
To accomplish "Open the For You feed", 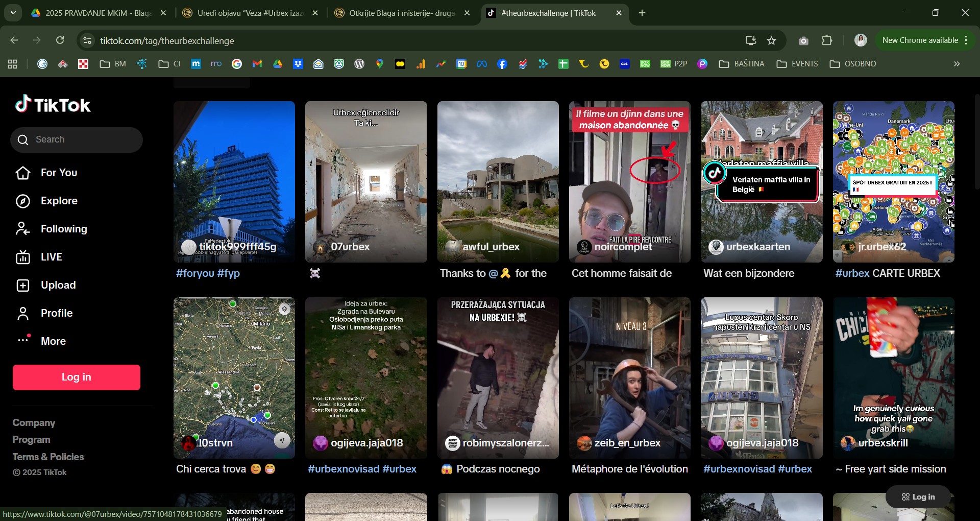I will 59,173.
